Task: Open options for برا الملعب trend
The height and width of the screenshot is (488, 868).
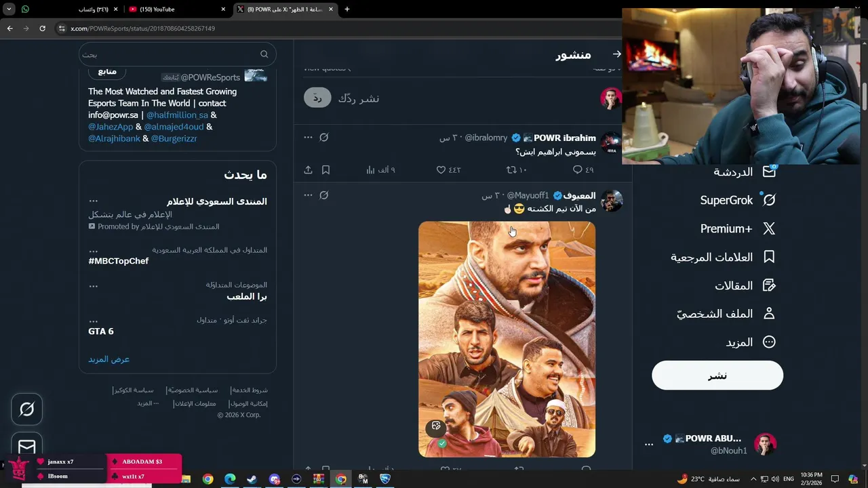Action: (94, 286)
